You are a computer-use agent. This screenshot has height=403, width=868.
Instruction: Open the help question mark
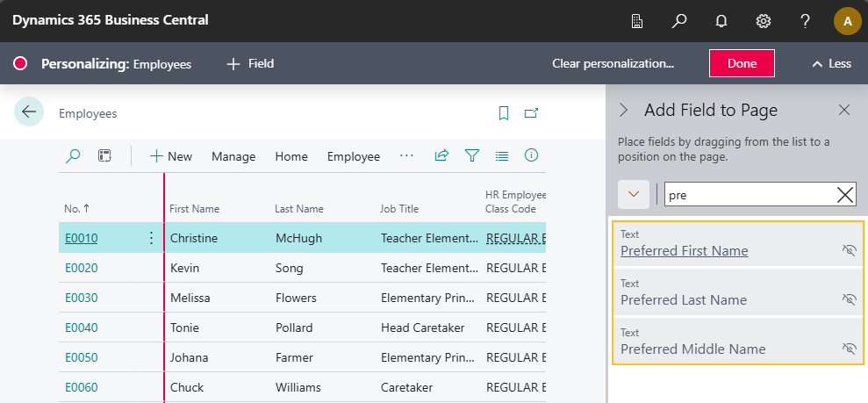point(806,21)
